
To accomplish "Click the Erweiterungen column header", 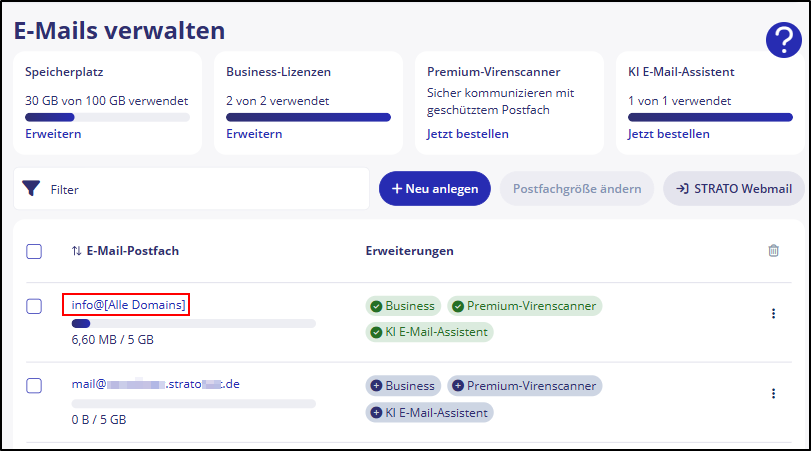I will (x=410, y=251).
